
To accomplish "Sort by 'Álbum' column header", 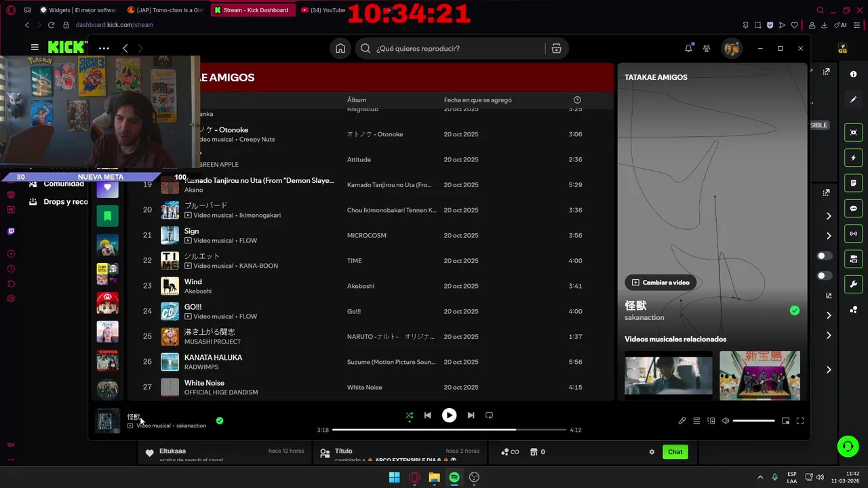I will pos(357,100).
